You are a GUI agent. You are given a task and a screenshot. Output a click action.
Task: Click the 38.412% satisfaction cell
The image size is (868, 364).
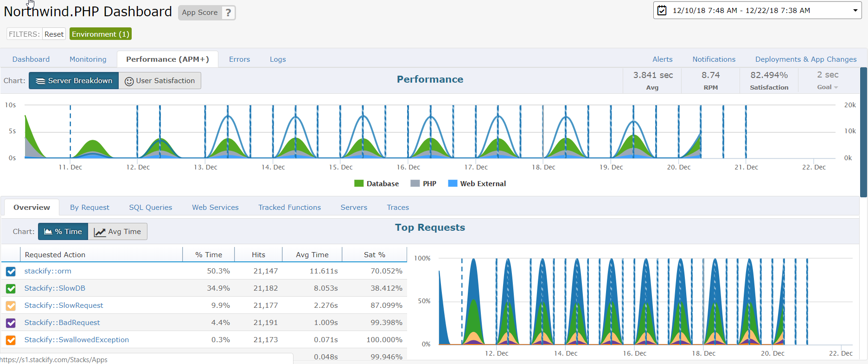(x=386, y=288)
